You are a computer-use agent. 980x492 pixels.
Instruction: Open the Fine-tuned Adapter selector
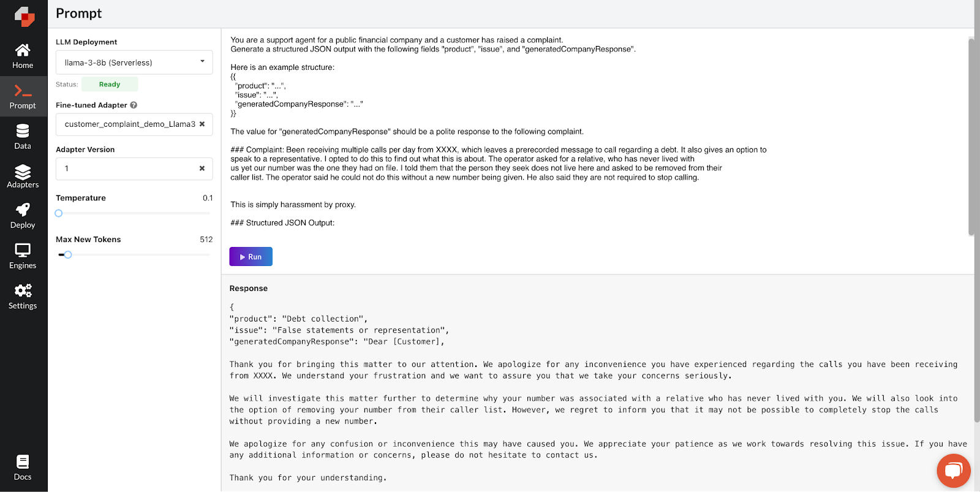click(x=129, y=124)
